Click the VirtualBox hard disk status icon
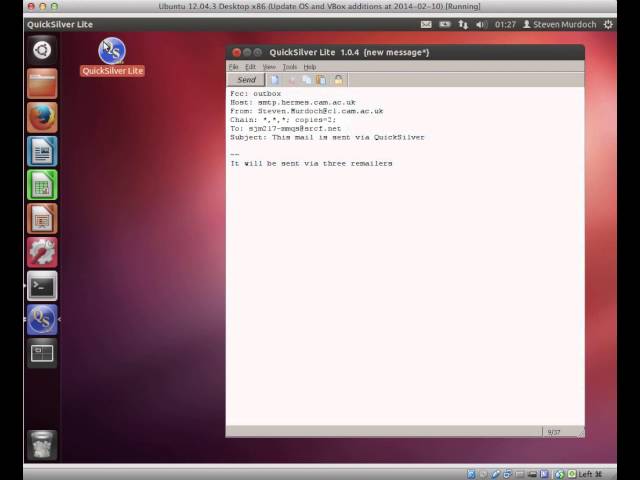 click(x=471, y=474)
